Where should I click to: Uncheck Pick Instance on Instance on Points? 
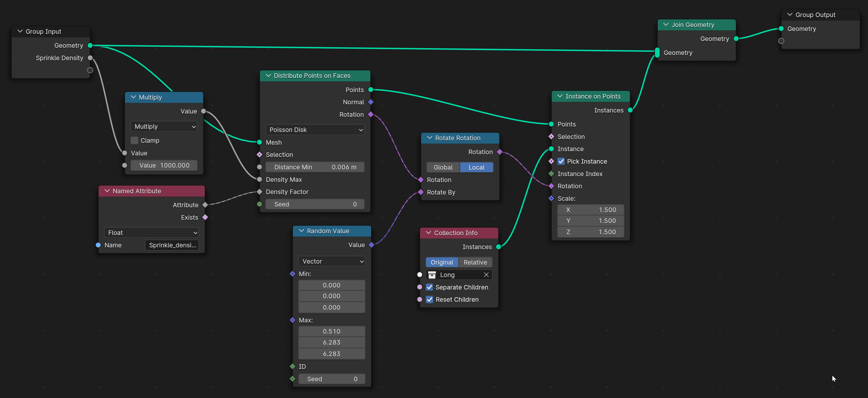point(561,161)
